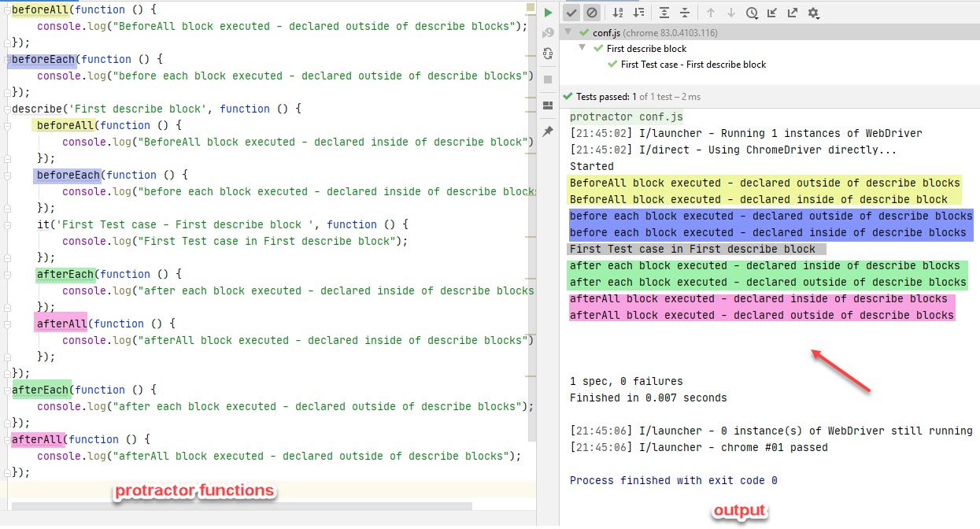980x529 pixels.
Task: Click the import test results icon
Action: tap(772, 13)
